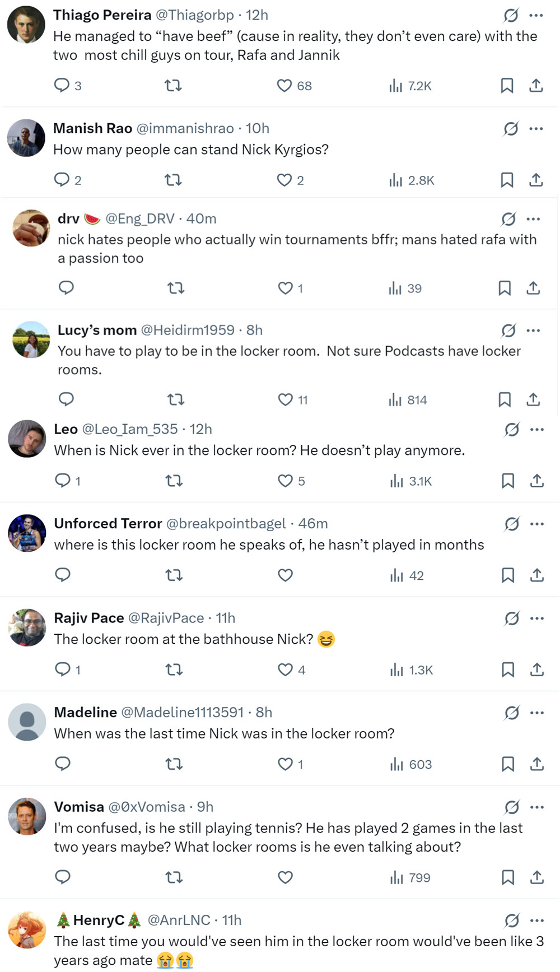Open the more options menu on Thiago Pereira's tweet
560x972 pixels.
click(536, 15)
